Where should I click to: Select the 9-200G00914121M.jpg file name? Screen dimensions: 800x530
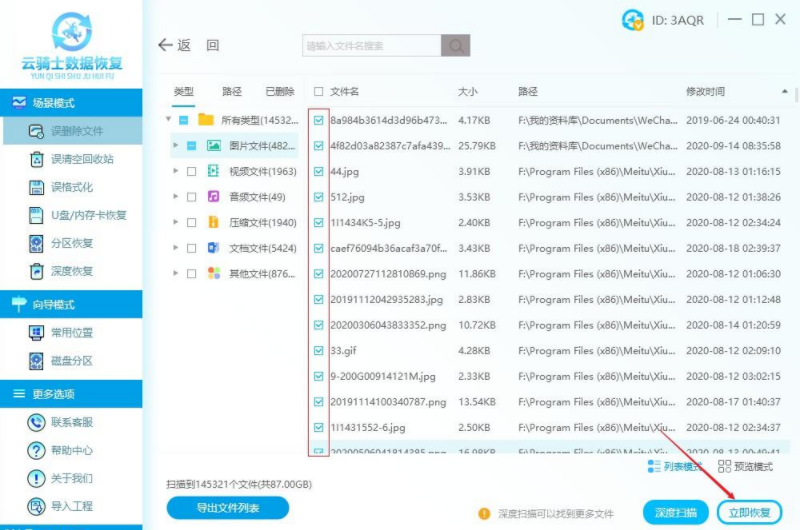click(383, 376)
